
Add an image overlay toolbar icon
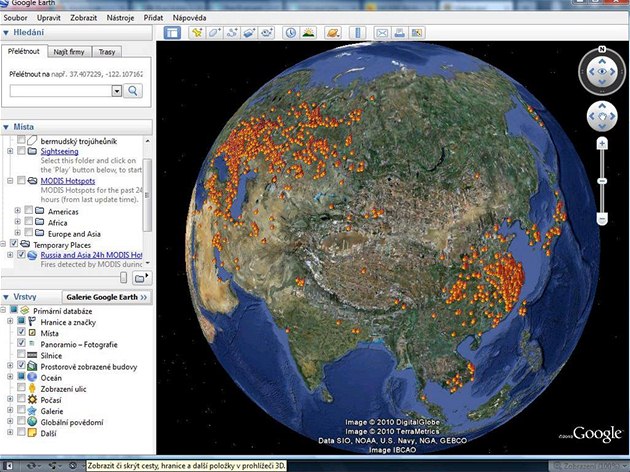pyautogui.click(x=249, y=33)
